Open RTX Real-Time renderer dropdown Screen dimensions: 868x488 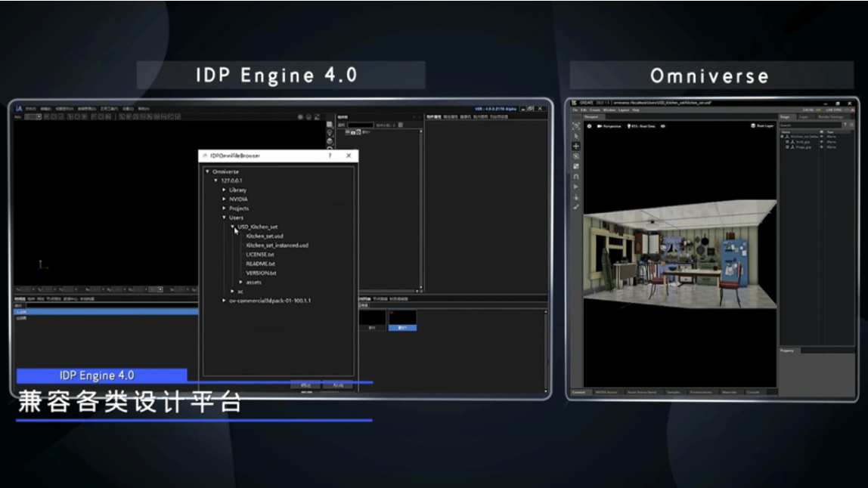point(641,126)
